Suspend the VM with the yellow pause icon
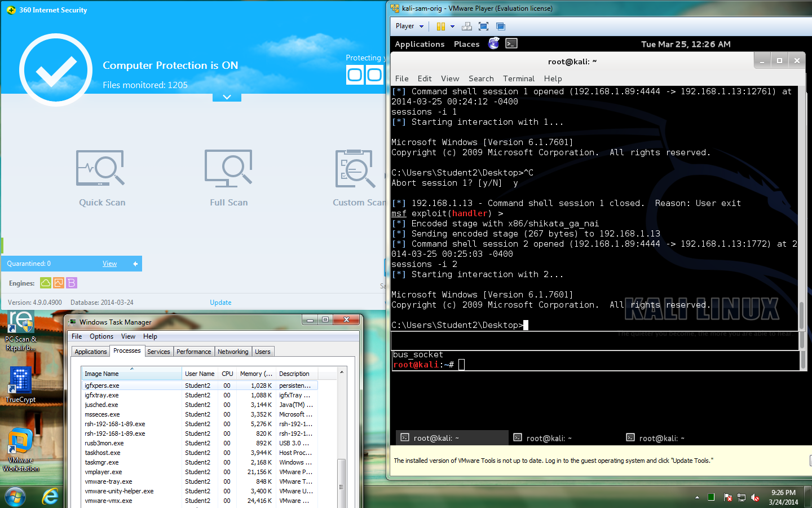This screenshot has width=812, height=508. 441,27
